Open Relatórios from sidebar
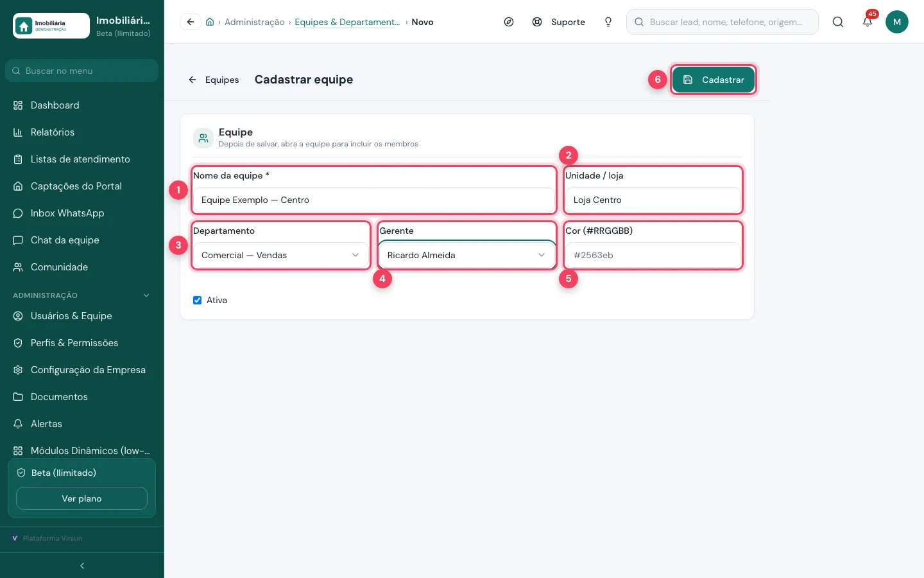The width and height of the screenshot is (924, 578). 82,132
